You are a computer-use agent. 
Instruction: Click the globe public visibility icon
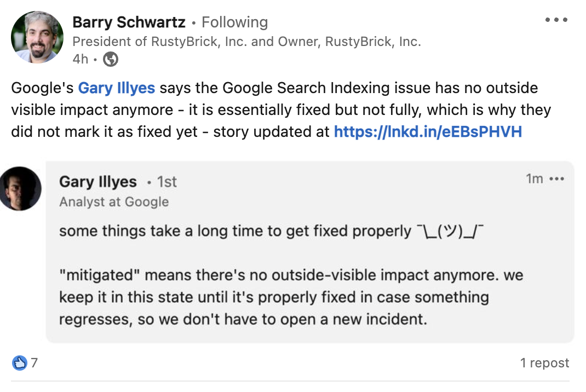111,59
